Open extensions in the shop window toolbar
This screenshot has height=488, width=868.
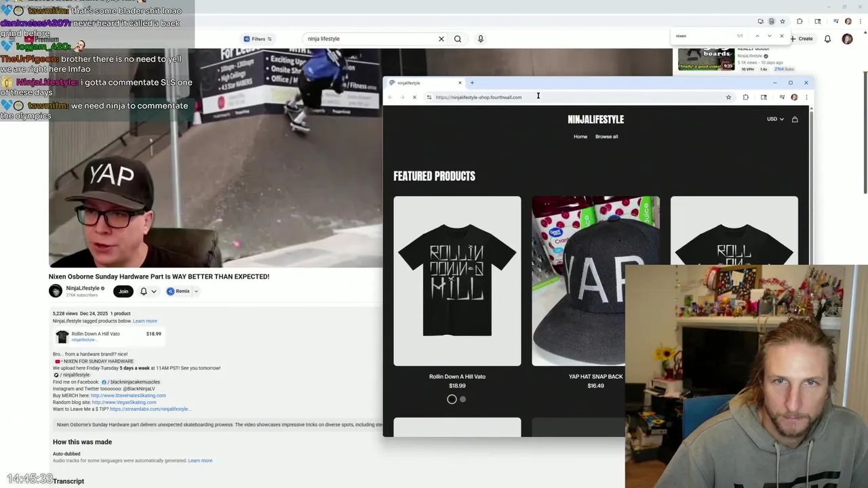click(745, 97)
